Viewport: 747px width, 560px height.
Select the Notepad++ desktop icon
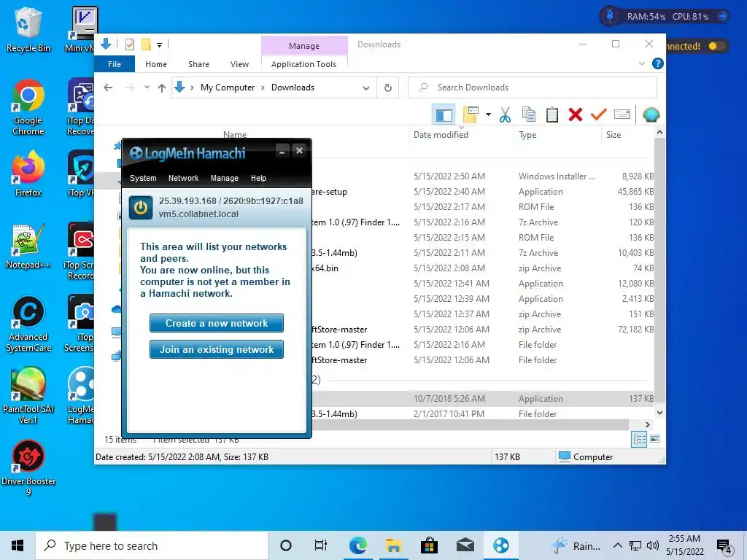pyautogui.click(x=28, y=246)
